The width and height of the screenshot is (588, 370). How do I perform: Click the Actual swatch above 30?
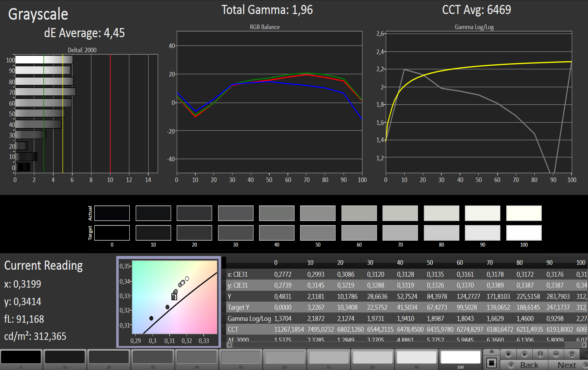pyautogui.click(x=236, y=213)
